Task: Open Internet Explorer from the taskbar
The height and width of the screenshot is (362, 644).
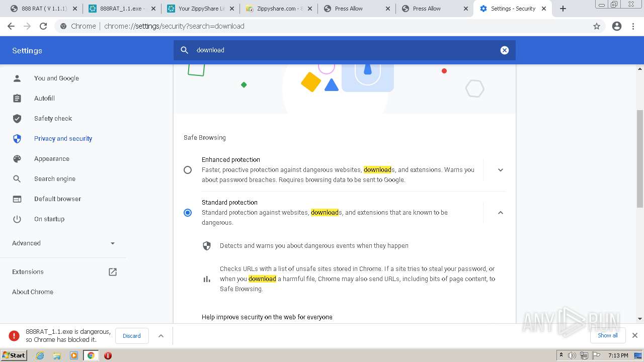Action: tap(40, 355)
